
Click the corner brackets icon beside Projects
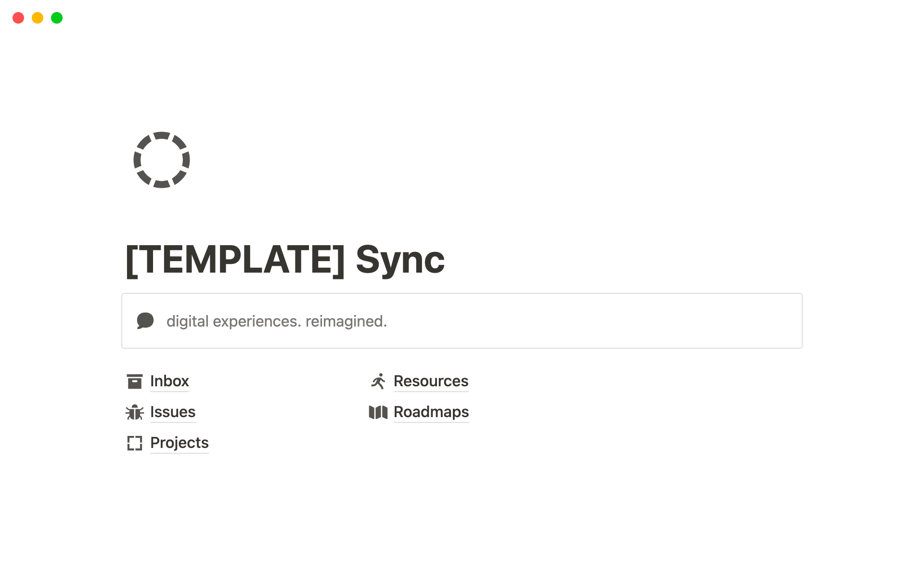point(135,443)
